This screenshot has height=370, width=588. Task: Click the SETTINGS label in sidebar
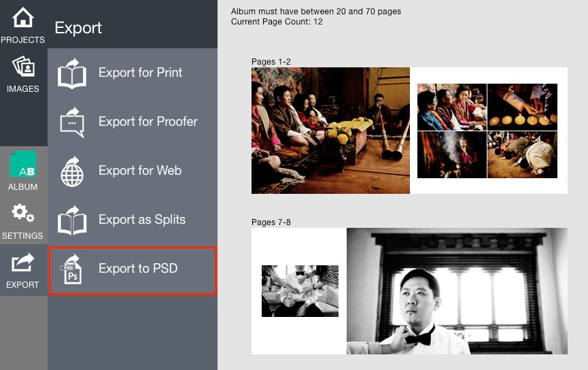coord(22,235)
